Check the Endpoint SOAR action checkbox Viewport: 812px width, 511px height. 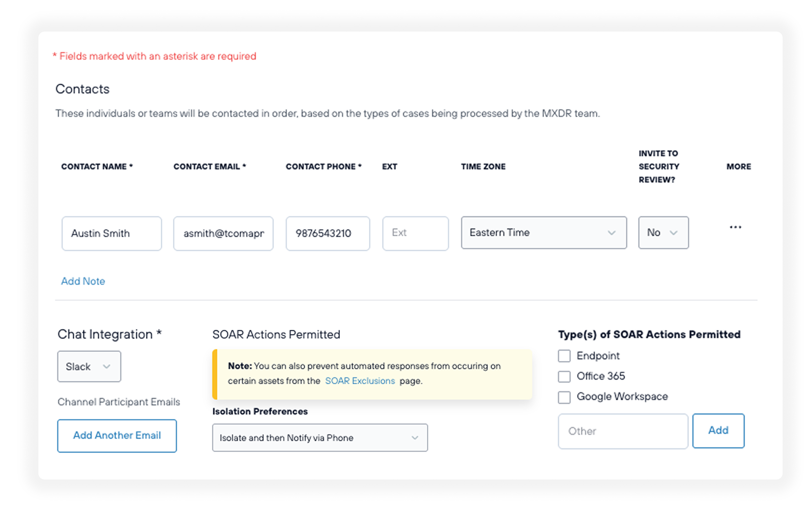click(564, 356)
